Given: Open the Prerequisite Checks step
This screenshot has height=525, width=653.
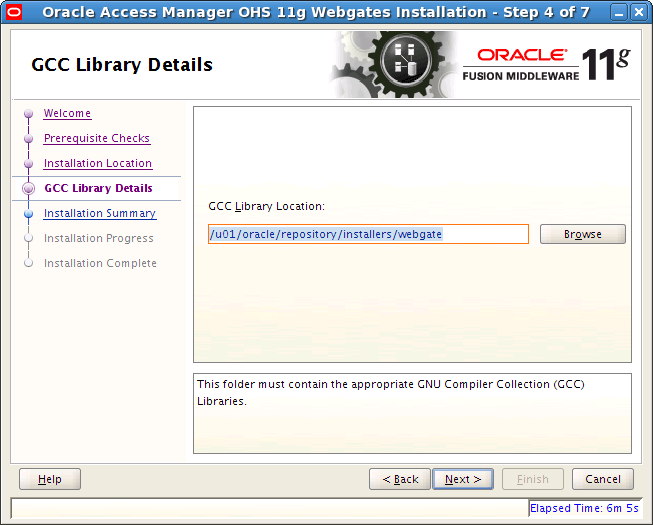Looking at the screenshot, I should (x=97, y=138).
